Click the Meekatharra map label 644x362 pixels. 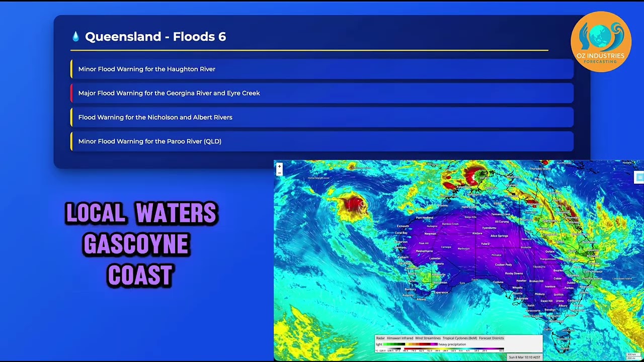click(424, 251)
